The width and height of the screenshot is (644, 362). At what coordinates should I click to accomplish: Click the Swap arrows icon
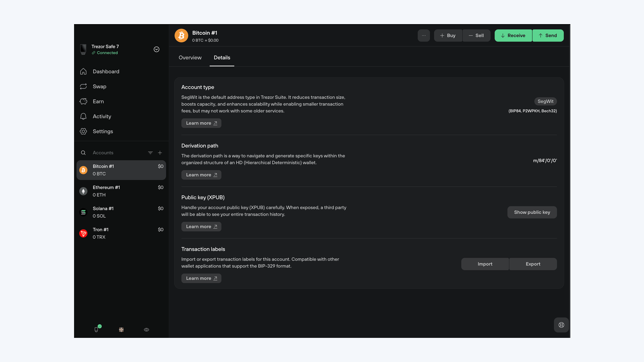pyautogui.click(x=83, y=86)
